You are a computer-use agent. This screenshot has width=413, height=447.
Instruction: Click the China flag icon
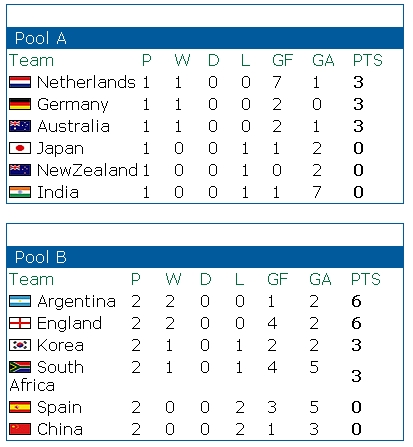(20, 429)
